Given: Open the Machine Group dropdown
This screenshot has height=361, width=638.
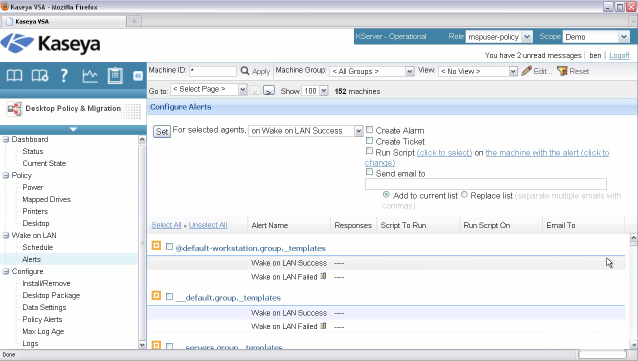Looking at the screenshot, I should point(372,71).
